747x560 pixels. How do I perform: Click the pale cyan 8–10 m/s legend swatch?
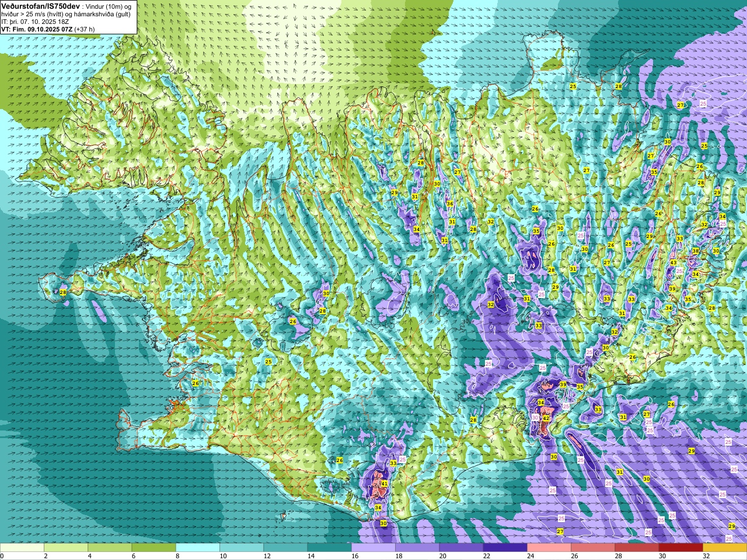click(198, 548)
